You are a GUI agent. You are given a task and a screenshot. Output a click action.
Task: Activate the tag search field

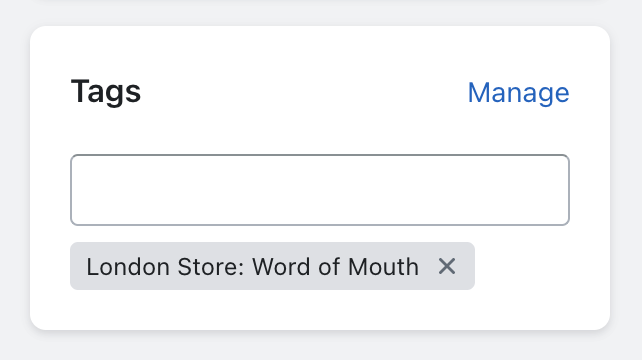click(320, 190)
